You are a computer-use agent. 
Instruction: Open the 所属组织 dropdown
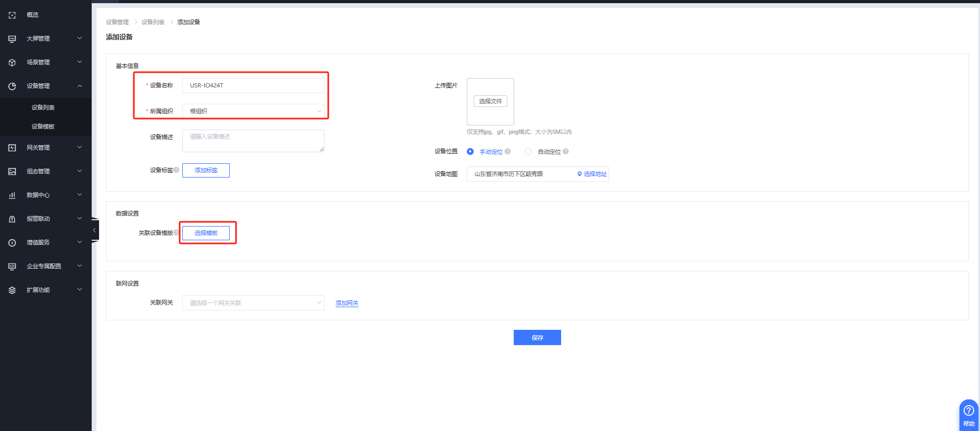253,111
